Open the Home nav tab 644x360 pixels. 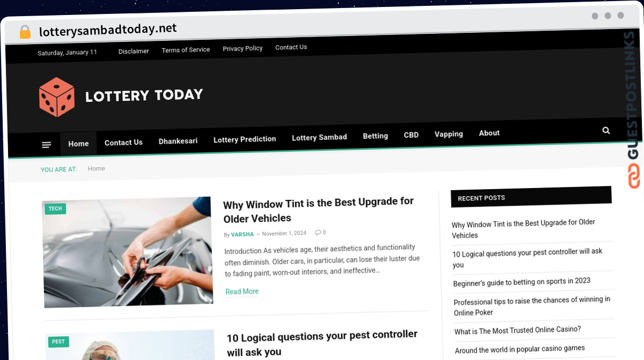click(x=78, y=143)
